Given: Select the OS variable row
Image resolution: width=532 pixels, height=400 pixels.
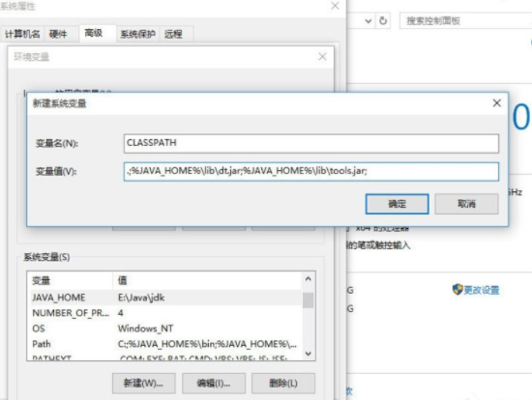Looking at the screenshot, I should pyautogui.click(x=166, y=329).
